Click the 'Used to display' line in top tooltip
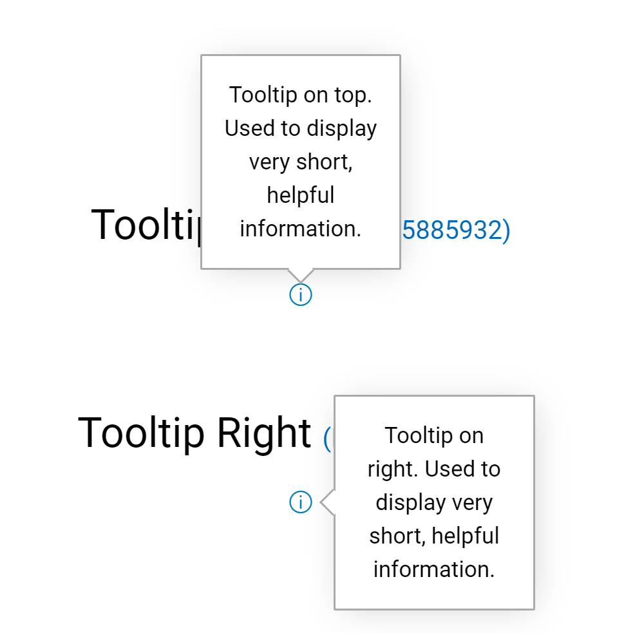The image size is (644, 644). [x=301, y=129]
